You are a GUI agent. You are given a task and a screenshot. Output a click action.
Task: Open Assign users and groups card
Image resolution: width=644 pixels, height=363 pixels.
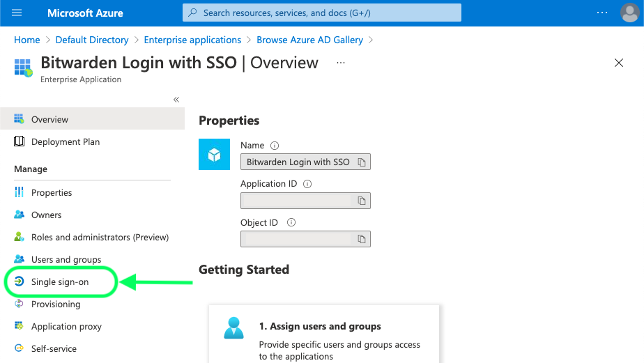[324, 334]
